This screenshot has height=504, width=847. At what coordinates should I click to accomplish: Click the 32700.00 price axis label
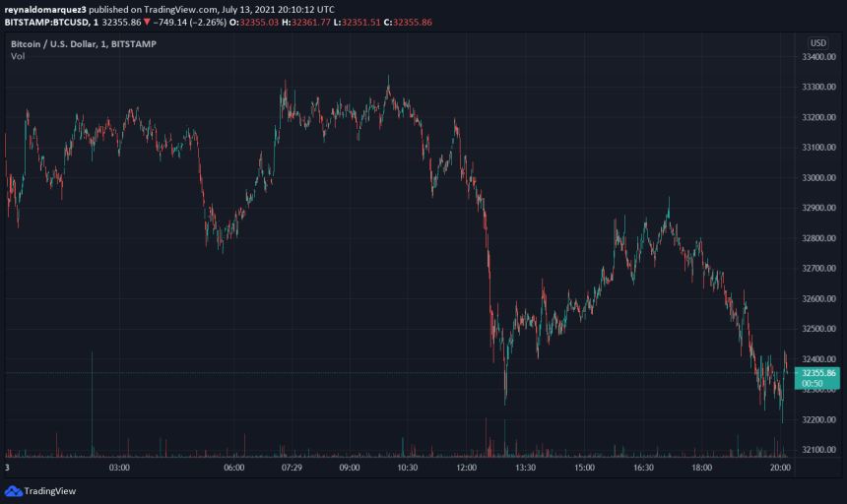coord(818,269)
